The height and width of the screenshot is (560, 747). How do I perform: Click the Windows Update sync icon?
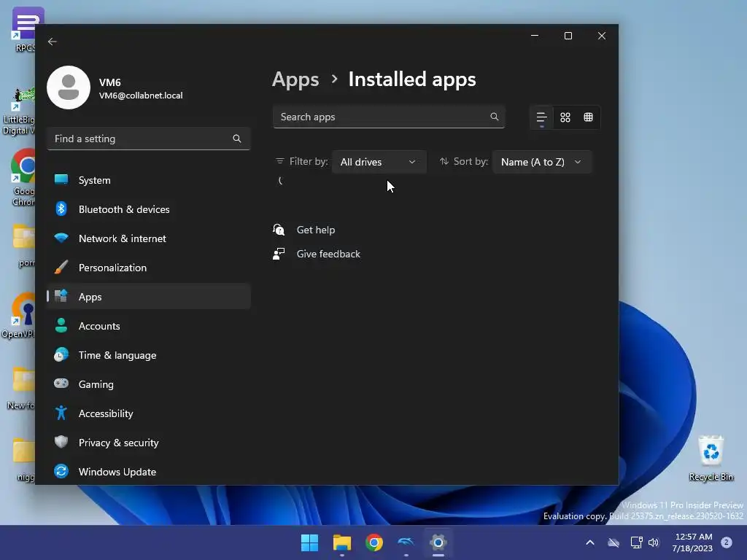pyautogui.click(x=61, y=471)
